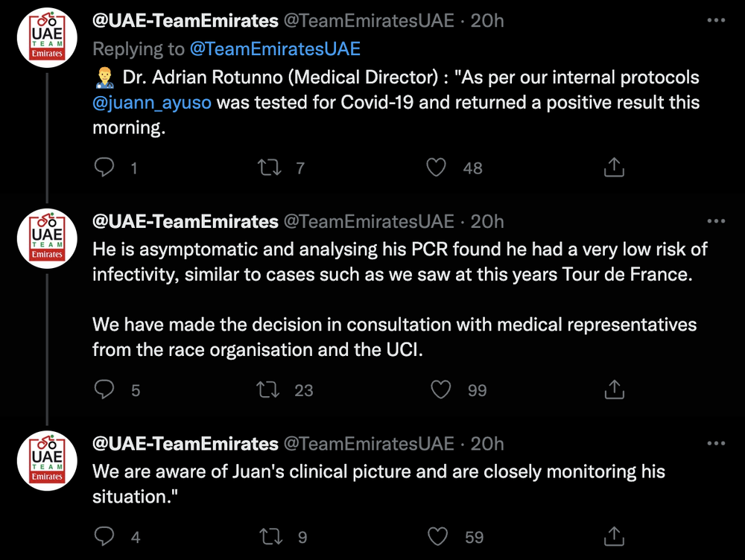Share the Tour de France tweet
Image resolution: width=745 pixels, height=560 pixels.
(614, 389)
